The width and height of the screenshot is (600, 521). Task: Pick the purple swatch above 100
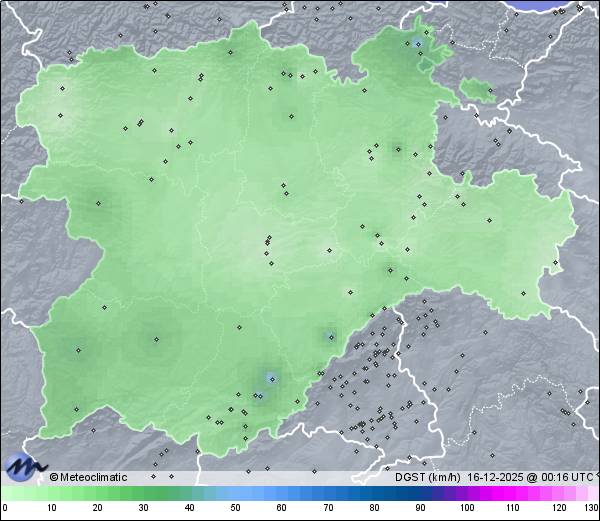click(x=467, y=493)
